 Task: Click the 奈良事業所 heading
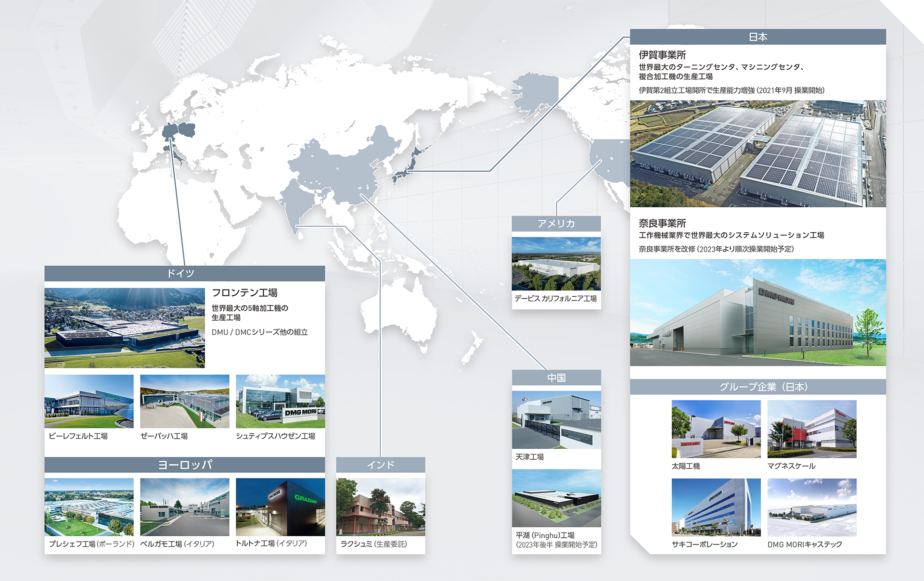(662, 223)
